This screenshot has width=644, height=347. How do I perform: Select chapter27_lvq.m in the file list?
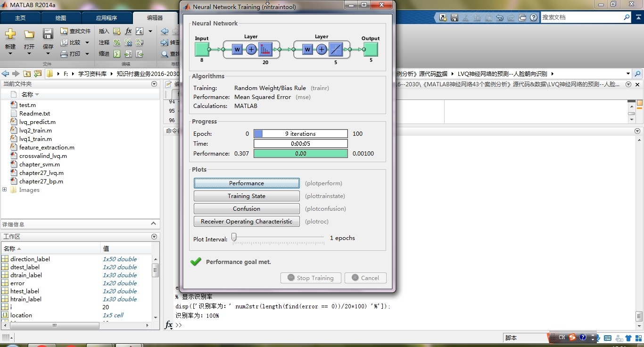tap(41, 173)
